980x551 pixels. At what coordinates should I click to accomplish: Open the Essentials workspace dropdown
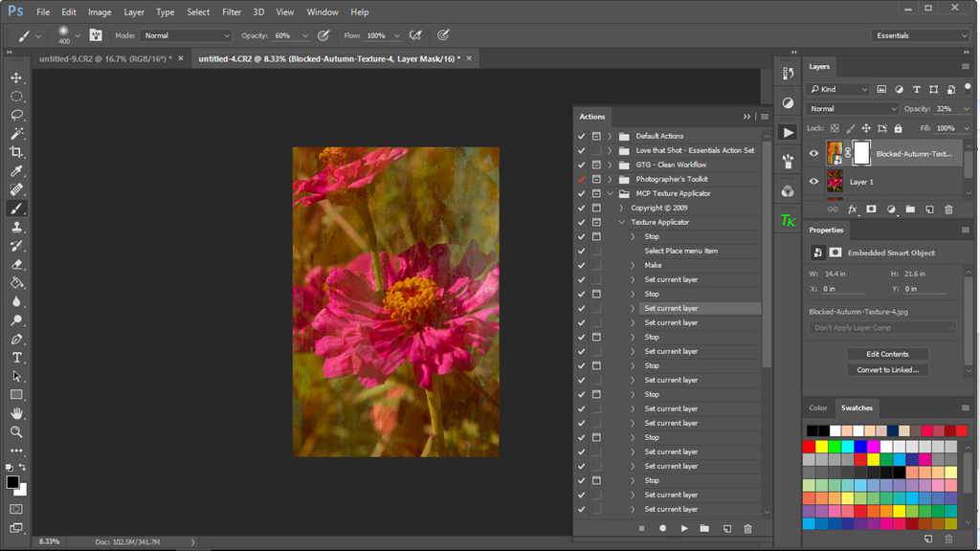point(922,35)
